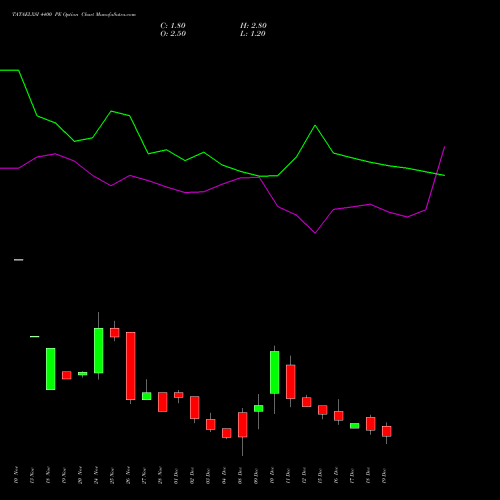Click the TATAELXSI 4400 PE chart title
This screenshot has width=500, height=500.
(x=74, y=15)
